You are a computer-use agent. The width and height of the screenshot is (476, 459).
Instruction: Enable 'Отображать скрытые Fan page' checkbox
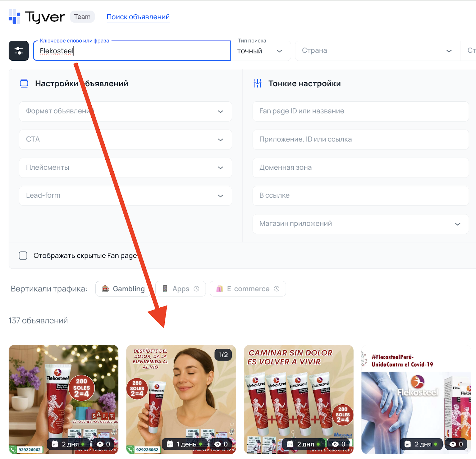coord(23,256)
